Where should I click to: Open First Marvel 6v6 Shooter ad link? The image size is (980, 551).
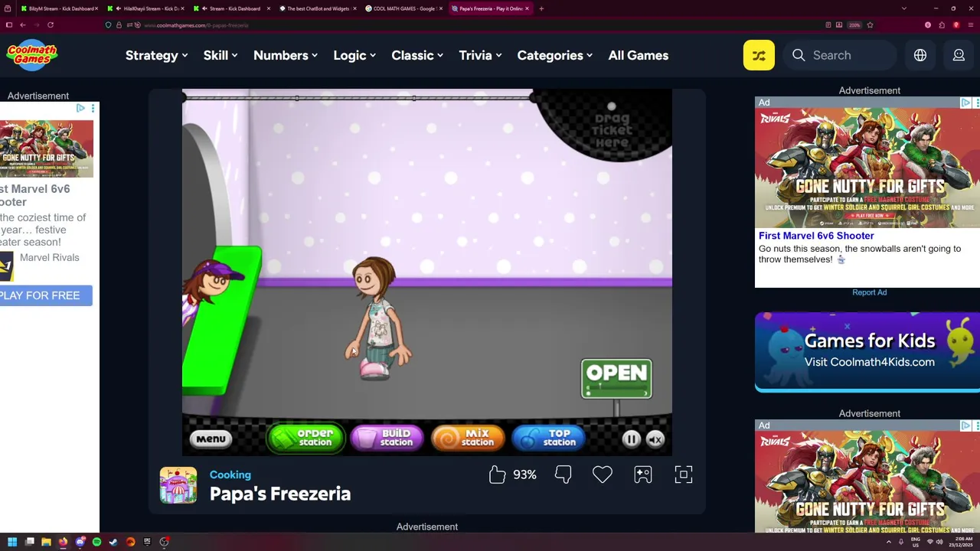[816, 236]
